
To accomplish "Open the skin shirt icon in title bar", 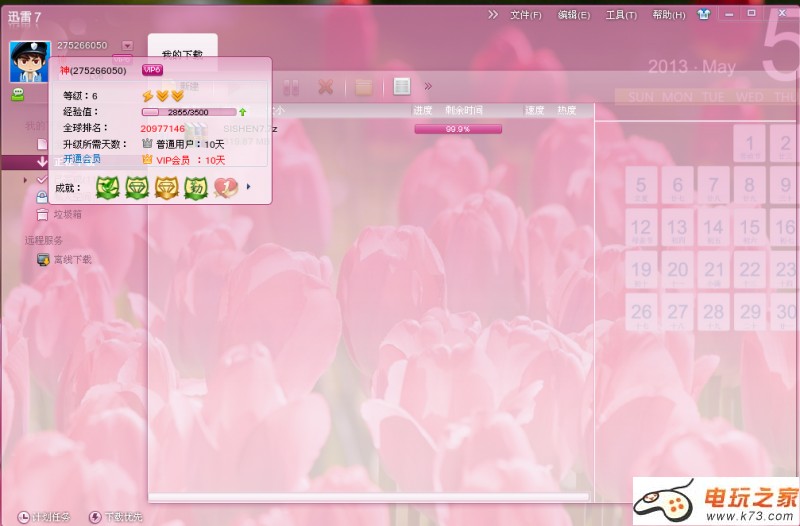I will [703, 15].
